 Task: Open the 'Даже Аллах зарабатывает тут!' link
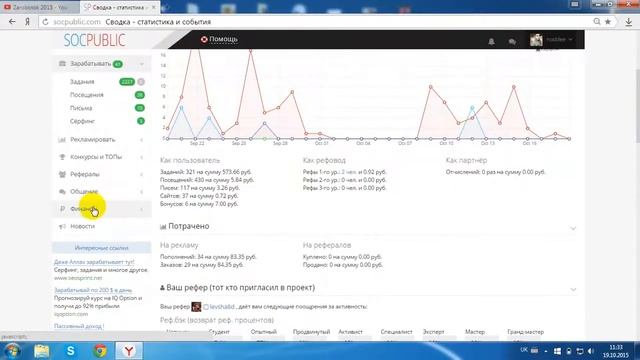coord(94,262)
